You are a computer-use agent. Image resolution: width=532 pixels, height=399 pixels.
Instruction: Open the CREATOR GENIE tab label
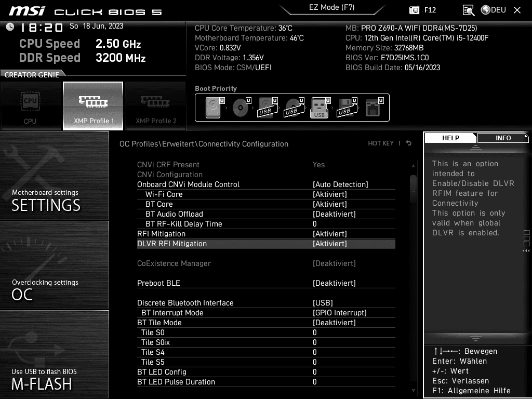coord(32,75)
